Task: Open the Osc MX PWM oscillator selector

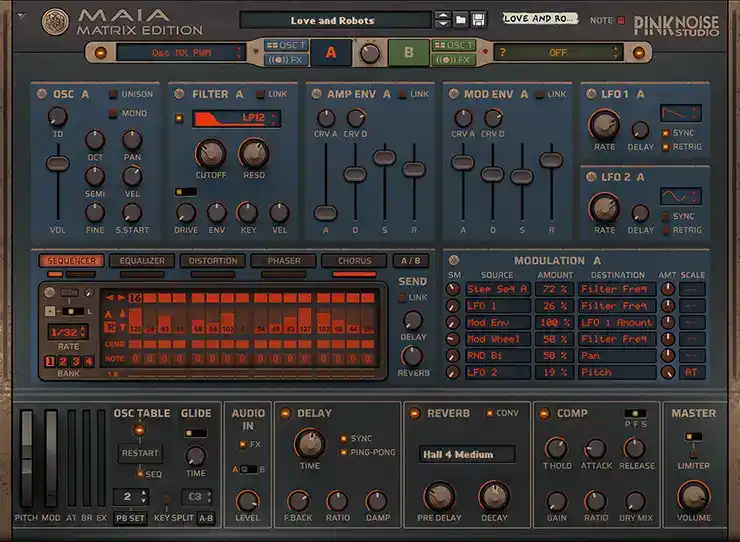Action: [181, 52]
